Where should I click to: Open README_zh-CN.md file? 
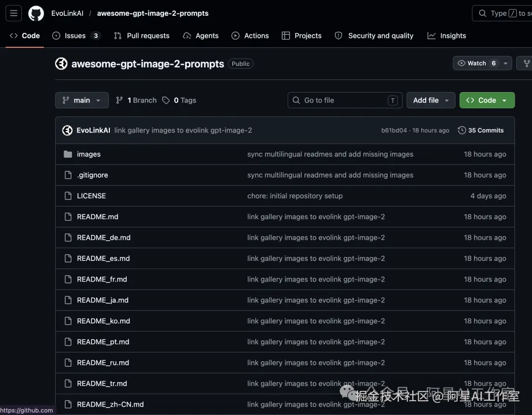coord(110,405)
